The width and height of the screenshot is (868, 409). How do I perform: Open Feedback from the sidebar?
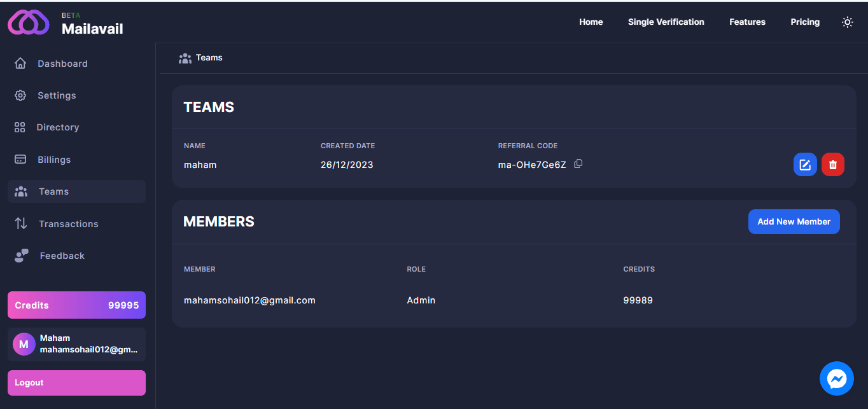[x=62, y=256]
